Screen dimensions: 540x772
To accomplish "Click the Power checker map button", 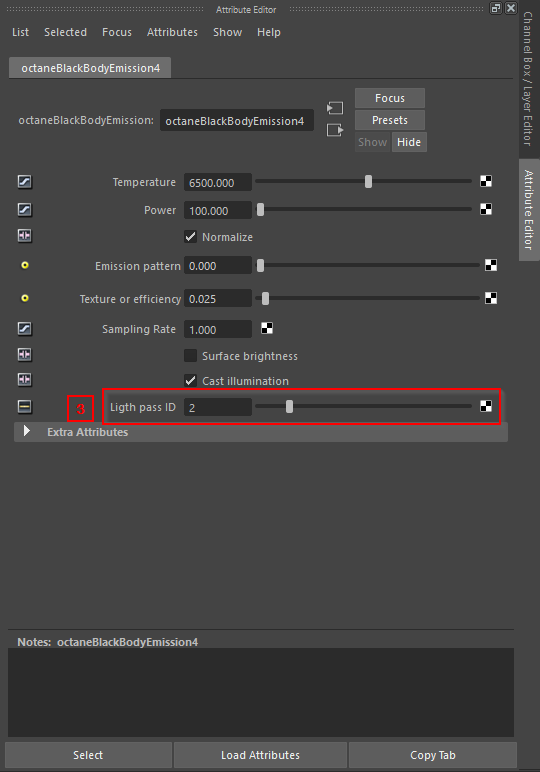I will (x=486, y=209).
